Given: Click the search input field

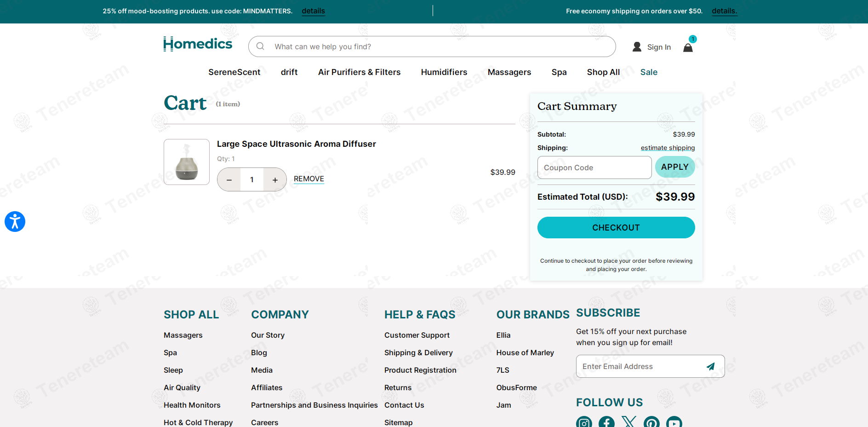Looking at the screenshot, I should click(432, 46).
